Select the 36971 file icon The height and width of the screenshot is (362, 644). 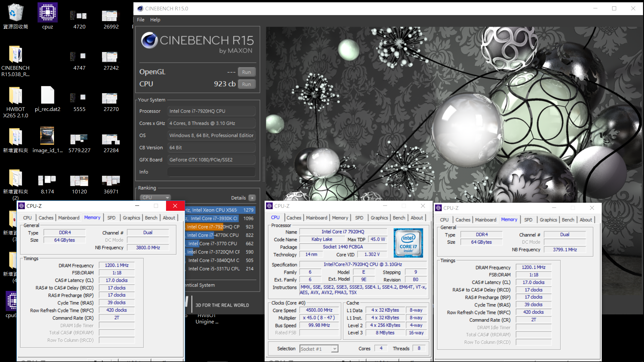coord(111,185)
